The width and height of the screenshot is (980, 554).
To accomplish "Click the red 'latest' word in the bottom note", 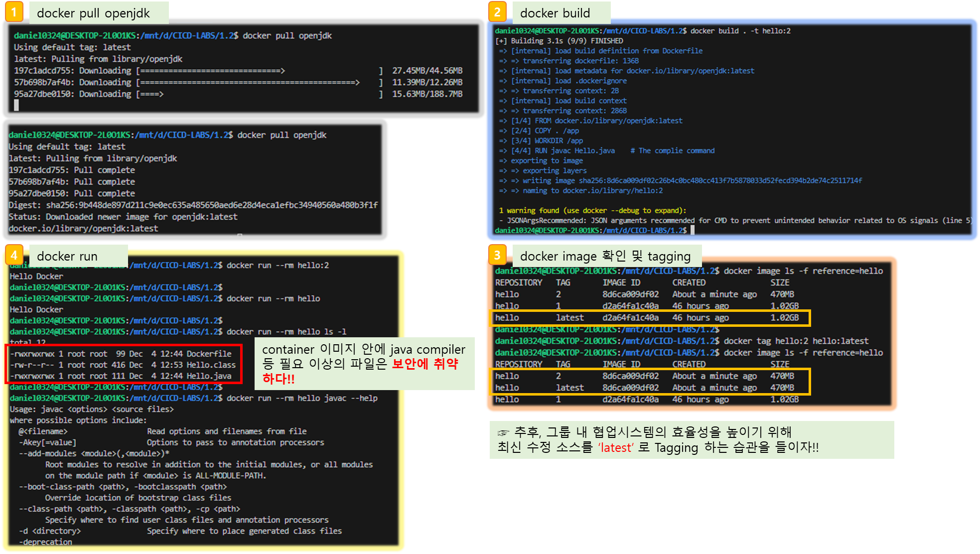I will click(616, 447).
